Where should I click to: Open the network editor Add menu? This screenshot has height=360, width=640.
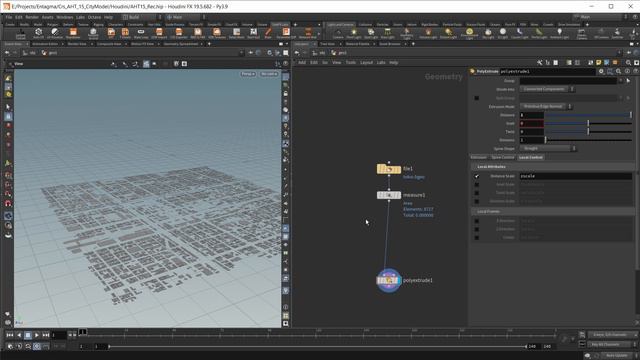pos(302,62)
